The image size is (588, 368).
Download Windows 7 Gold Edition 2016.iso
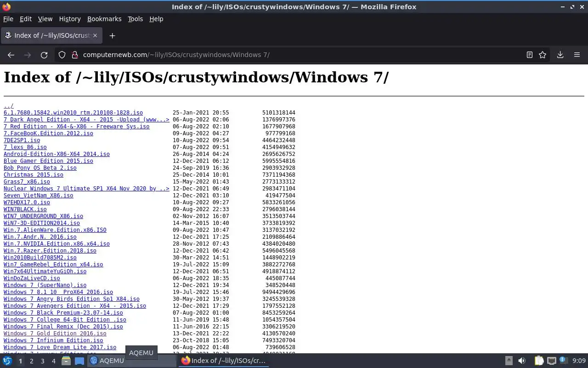(x=55, y=333)
